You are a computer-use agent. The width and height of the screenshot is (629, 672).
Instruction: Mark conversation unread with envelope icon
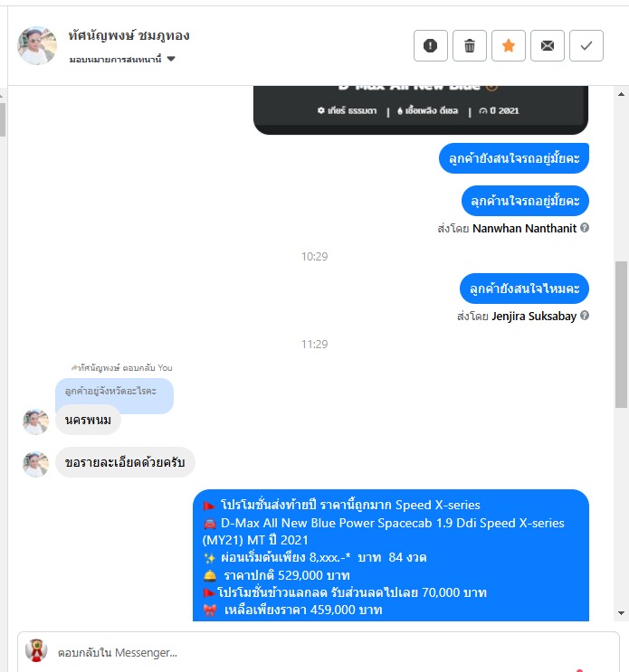548,45
